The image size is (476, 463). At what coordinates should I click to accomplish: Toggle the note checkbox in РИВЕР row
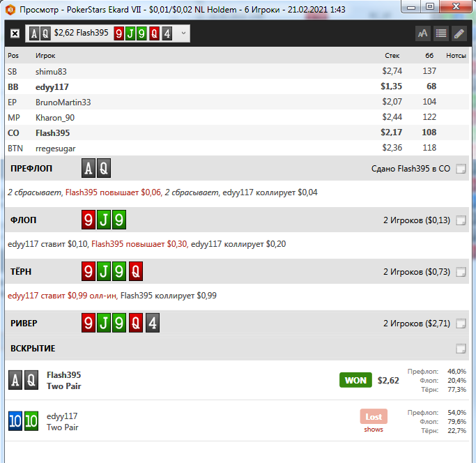point(461,324)
